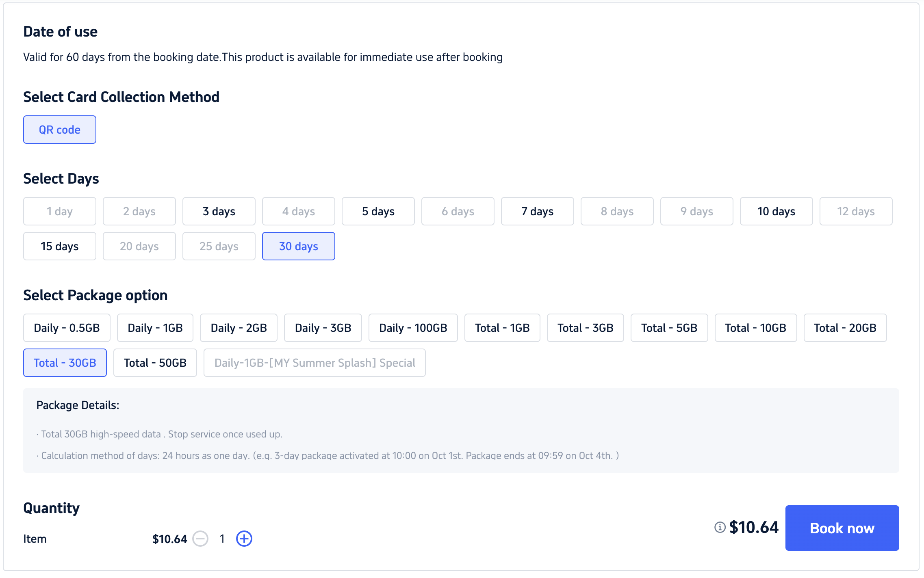Select 15 days duration
This screenshot has width=924, height=578.
[60, 246]
